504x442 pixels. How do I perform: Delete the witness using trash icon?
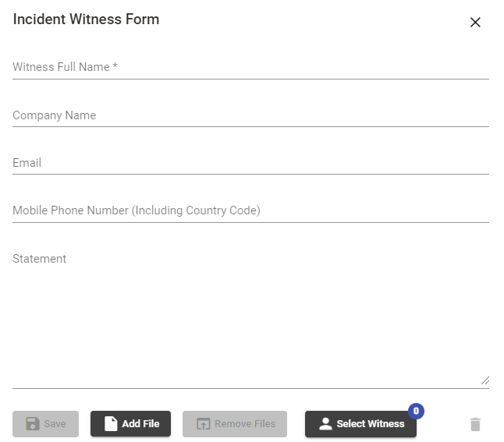point(475,424)
